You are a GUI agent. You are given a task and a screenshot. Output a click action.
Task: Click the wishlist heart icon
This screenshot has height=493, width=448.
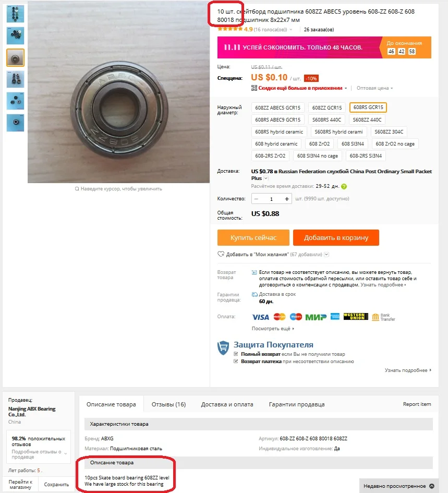click(x=221, y=254)
